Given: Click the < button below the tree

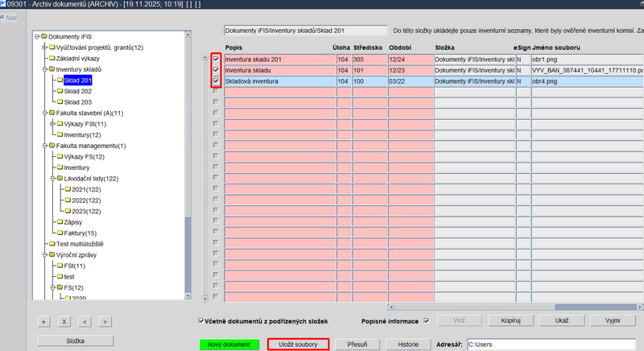Looking at the screenshot, I should click(x=85, y=321).
